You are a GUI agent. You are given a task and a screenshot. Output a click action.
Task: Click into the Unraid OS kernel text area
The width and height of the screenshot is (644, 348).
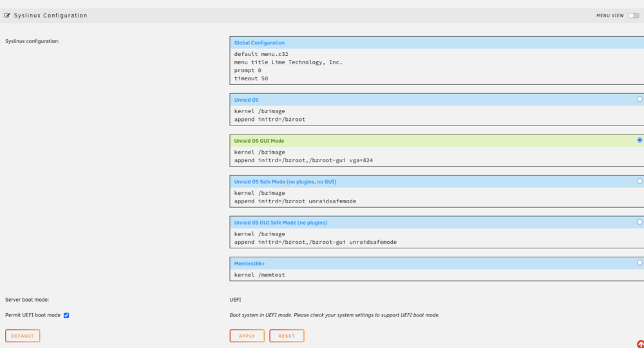(437, 115)
